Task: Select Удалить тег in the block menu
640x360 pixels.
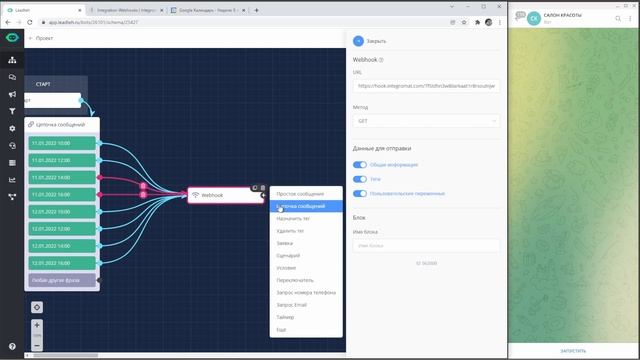Action: [x=306, y=231]
